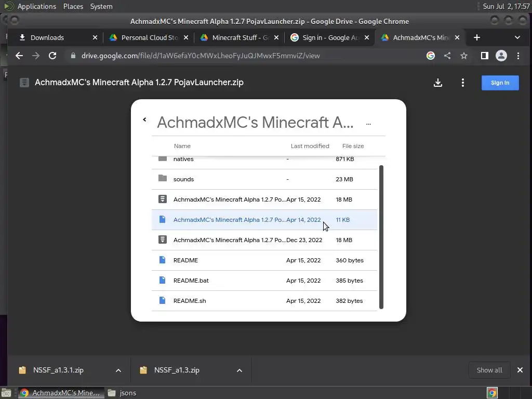532x399 pixels.
Task: Reload the current page
Action: (x=52, y=56)
